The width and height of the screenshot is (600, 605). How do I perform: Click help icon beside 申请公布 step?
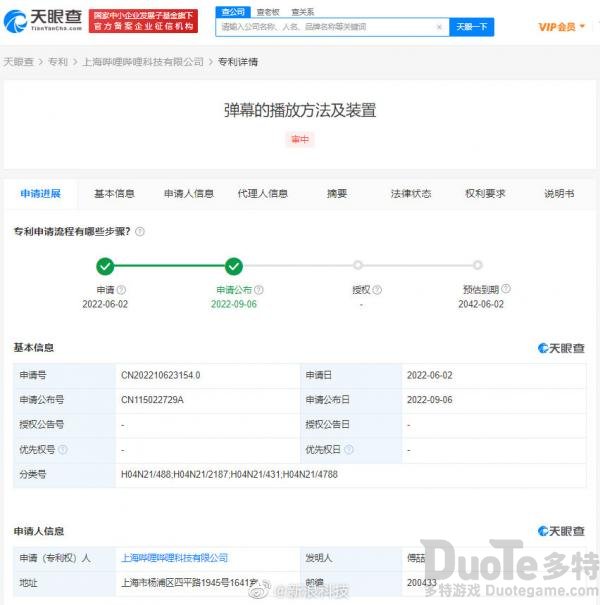pos(259,290)
